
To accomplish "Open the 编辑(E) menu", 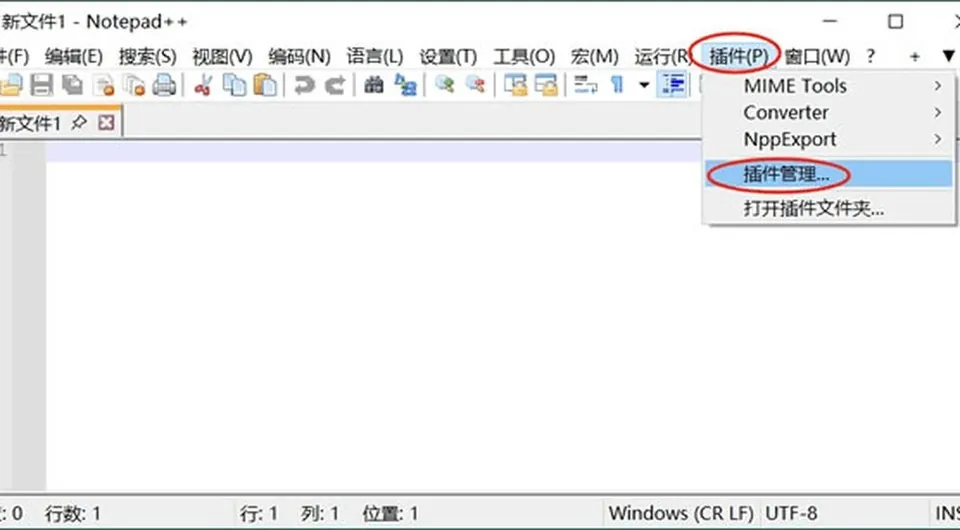I will 73,57.
